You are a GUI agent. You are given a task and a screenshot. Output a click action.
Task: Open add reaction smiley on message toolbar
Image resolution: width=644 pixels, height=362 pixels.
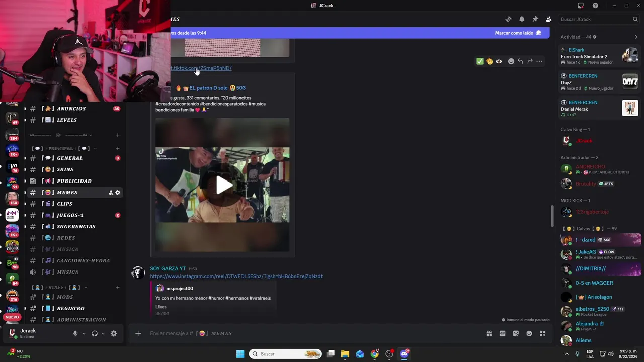511,61
